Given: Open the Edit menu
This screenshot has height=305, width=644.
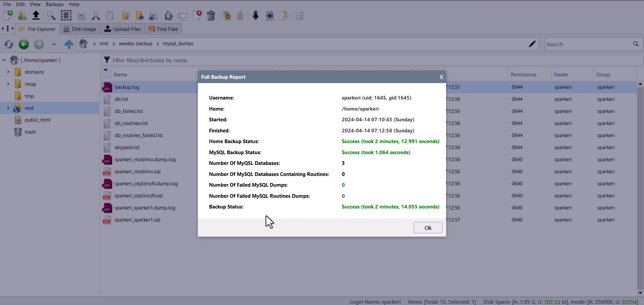Looking at the screenshot, I should 20,4.
